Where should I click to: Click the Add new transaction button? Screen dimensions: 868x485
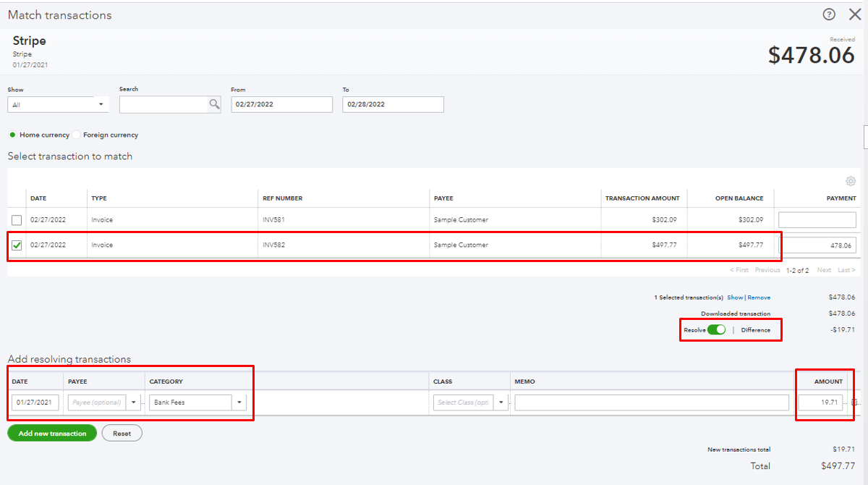pyautogui.click(x=51, y=433)
